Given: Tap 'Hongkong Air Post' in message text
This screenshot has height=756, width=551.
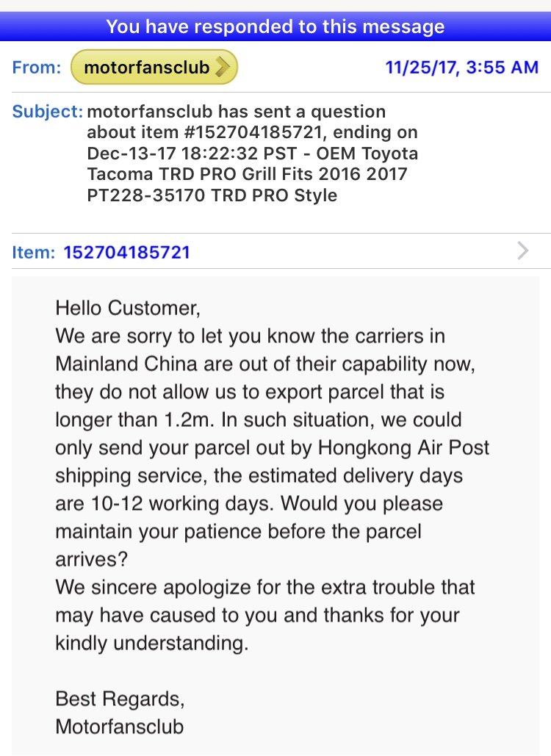Looking at the screenshot, I should (x=403, y=447).
